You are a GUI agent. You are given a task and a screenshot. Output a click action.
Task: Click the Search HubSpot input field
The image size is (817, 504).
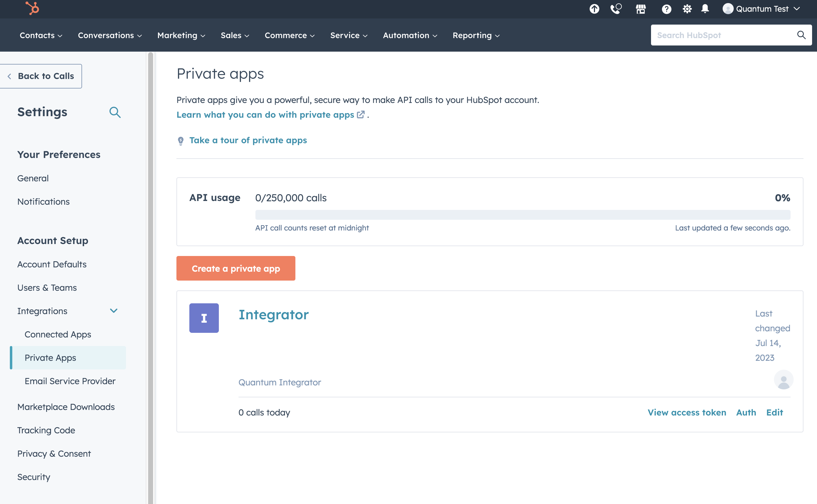click(x=723, y=35)
